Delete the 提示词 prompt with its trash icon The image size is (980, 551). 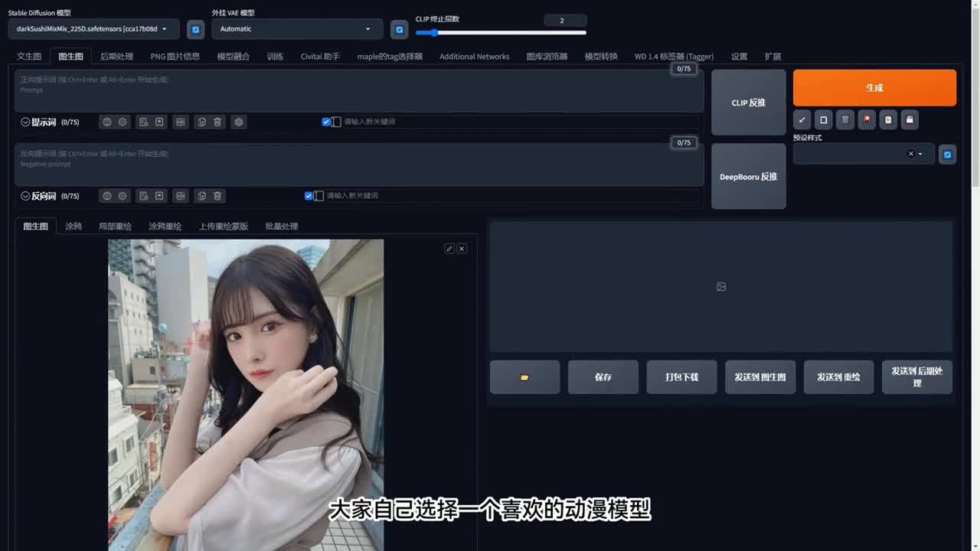click(x=217, y=122)
